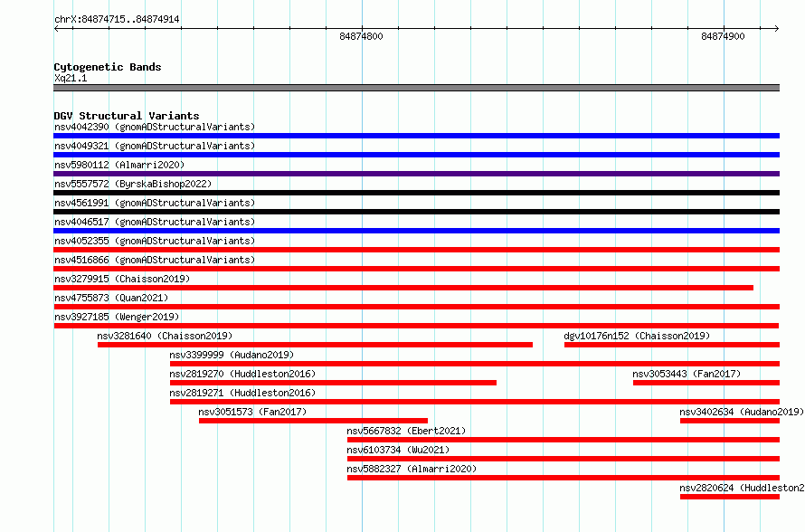The height and width of the screenshot is (532, 805).
Task: Select the Cytogenetic Bands track title
Action: click(x=108, y=67)
